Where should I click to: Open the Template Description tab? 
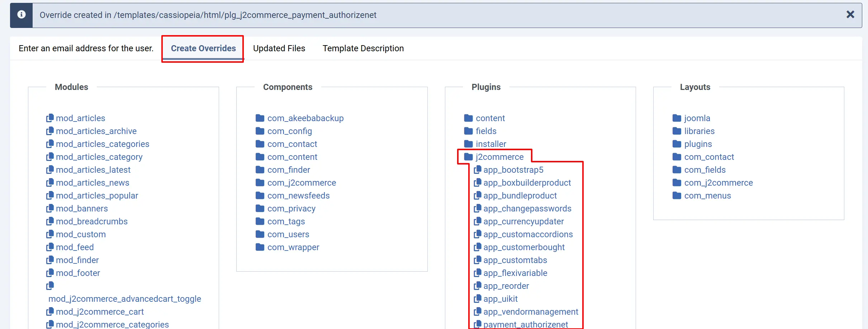pyautogui.click(x=363, y=48)
